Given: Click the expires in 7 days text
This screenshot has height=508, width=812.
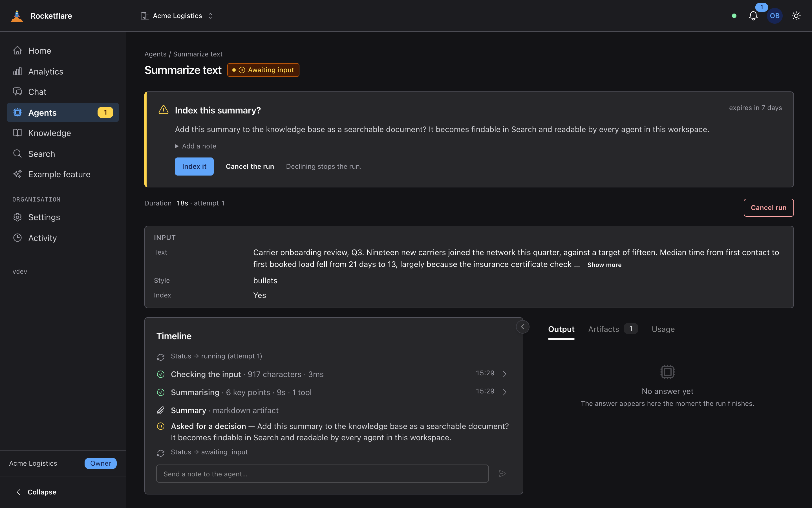Looking at the screenshot, I should point(755,108).
